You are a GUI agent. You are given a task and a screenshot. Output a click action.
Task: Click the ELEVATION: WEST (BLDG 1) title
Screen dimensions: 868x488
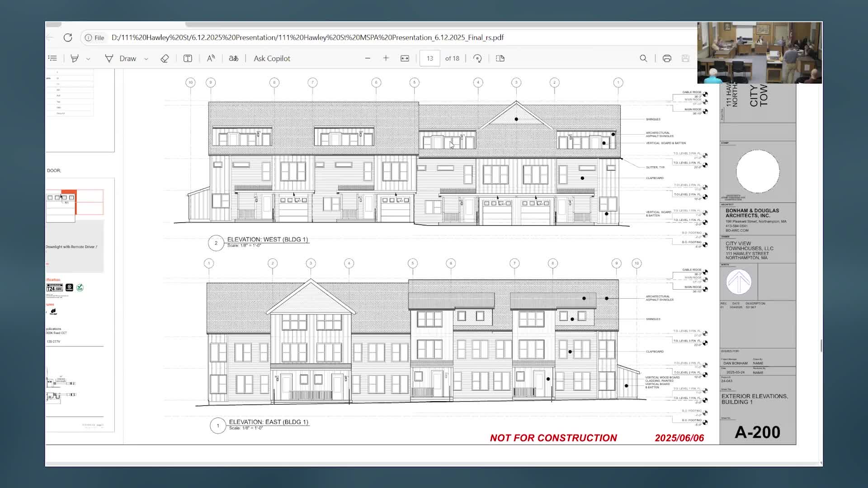tap(268, 239)
